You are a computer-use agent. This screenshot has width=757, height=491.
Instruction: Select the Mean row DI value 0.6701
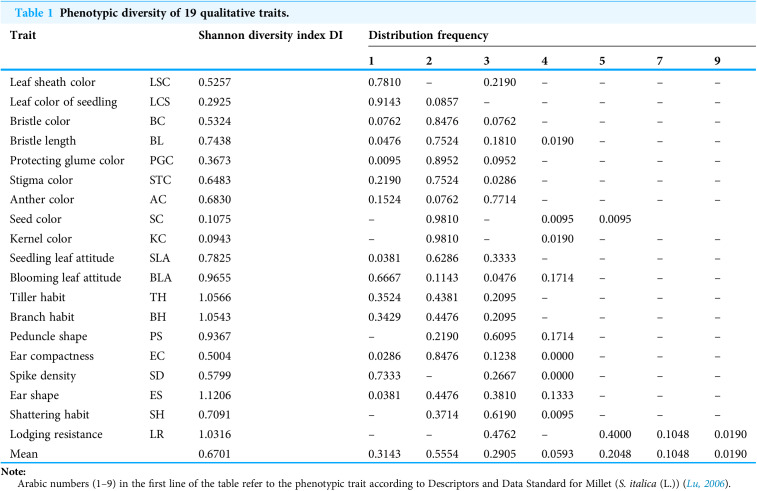tap(215, 454)
